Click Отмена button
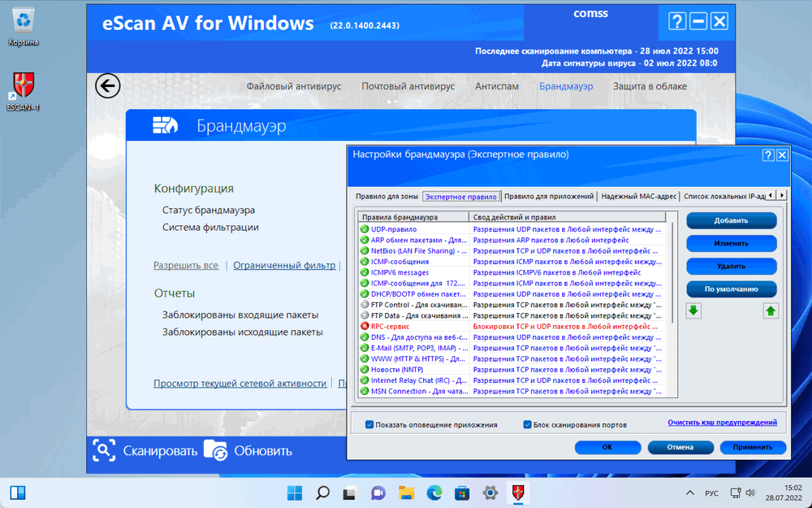This screenshot has height=508, width=812. 680,447
